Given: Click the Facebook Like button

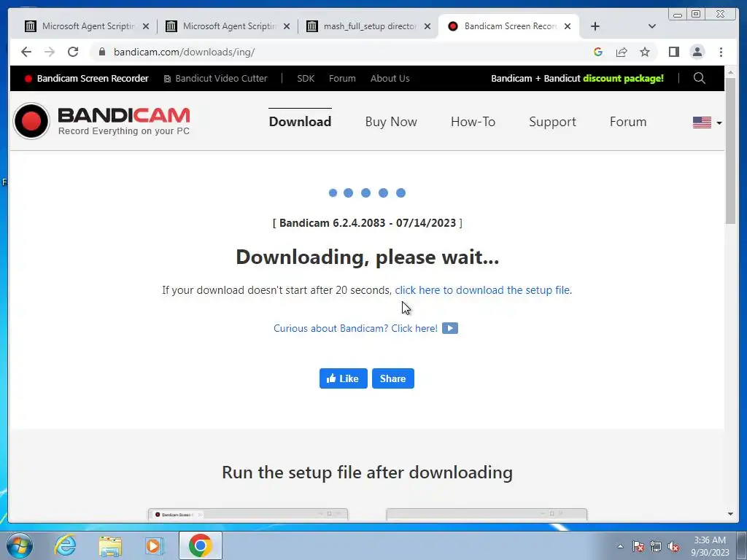Looking at the screenshot, I should [x=343, y=378].
